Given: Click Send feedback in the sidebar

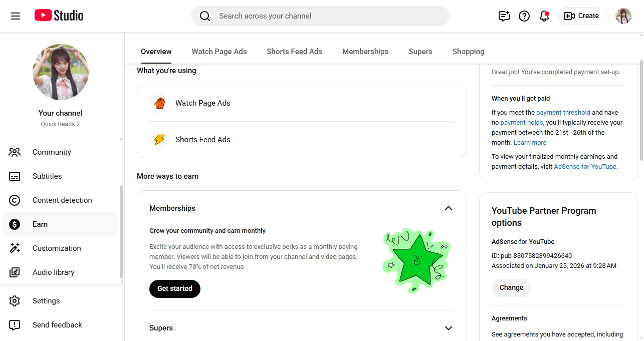Looking at the screenshot, I should [x=61, y=325].
